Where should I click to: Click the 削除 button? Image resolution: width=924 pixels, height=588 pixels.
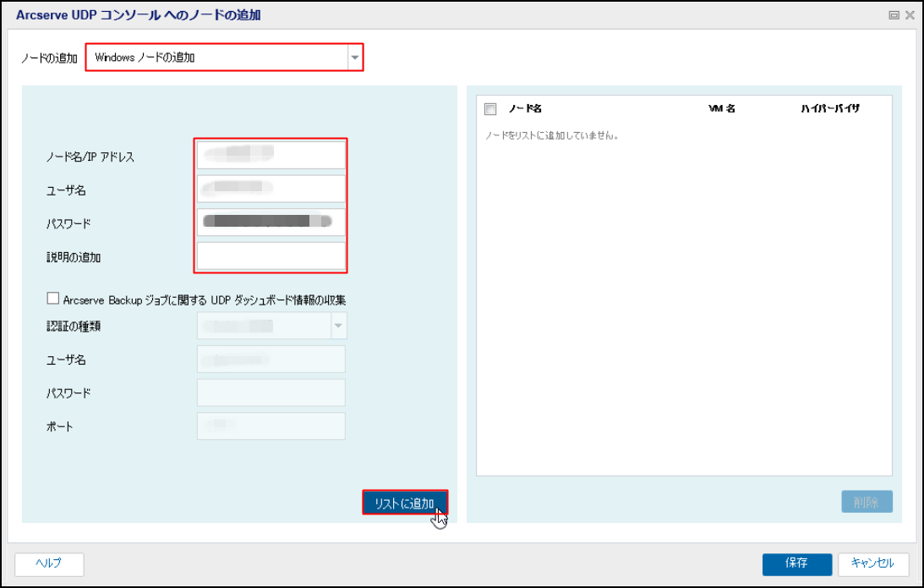point(867,502)
